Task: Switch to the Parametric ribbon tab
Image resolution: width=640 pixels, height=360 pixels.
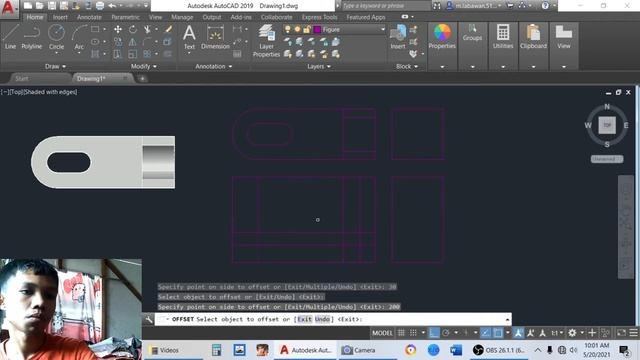Action: (x=125, y=17)
